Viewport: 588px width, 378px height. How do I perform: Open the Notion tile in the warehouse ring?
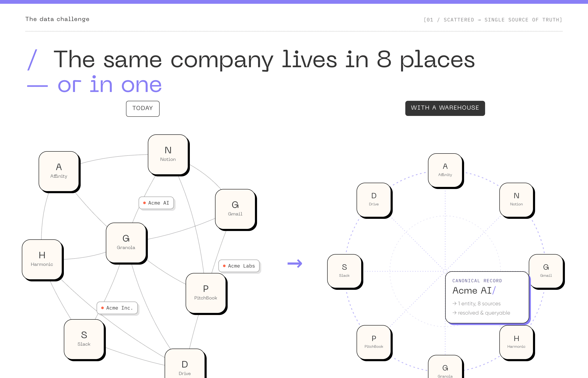516,199
